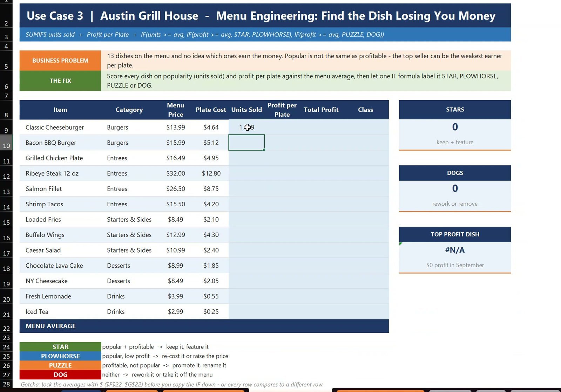Select the 'Desserts' category for NY Cheesecake
Screen dimensions: 561x392
click(129, 281)
